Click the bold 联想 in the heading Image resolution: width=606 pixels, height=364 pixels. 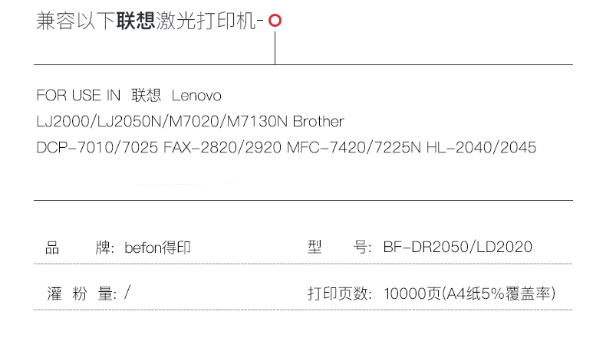click(135, 21)
